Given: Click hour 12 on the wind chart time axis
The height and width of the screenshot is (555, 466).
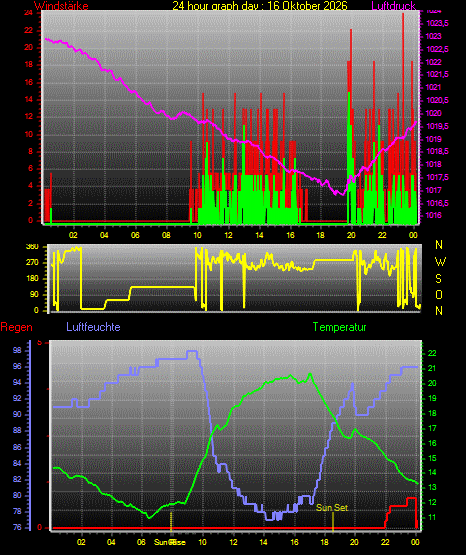Looking at the screenshot, I should click(x=228, y=235).
